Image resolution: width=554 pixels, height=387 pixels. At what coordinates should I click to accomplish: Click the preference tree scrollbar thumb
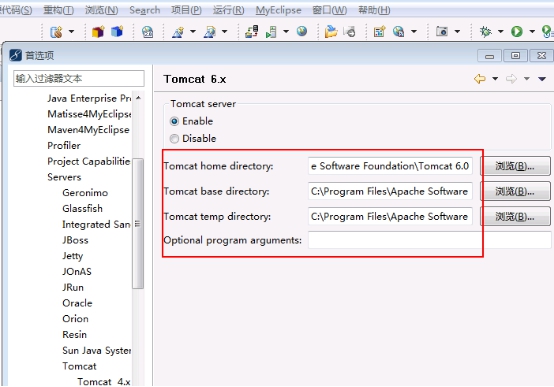[138, 223]
